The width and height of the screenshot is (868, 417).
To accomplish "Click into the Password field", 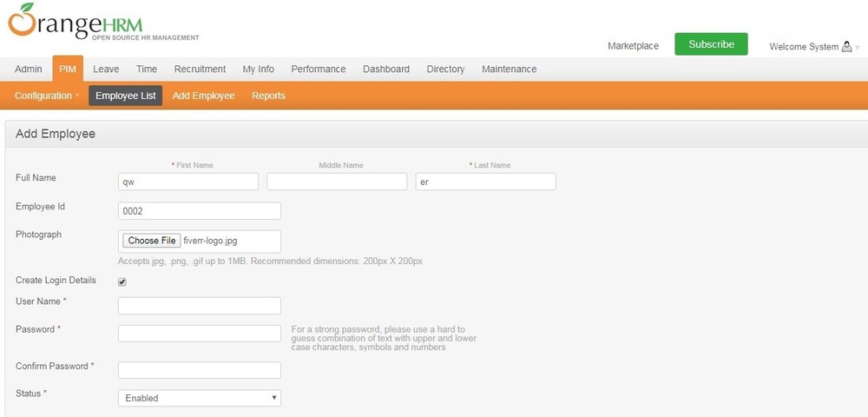I will pyautogui.click(x=200, y=334).
